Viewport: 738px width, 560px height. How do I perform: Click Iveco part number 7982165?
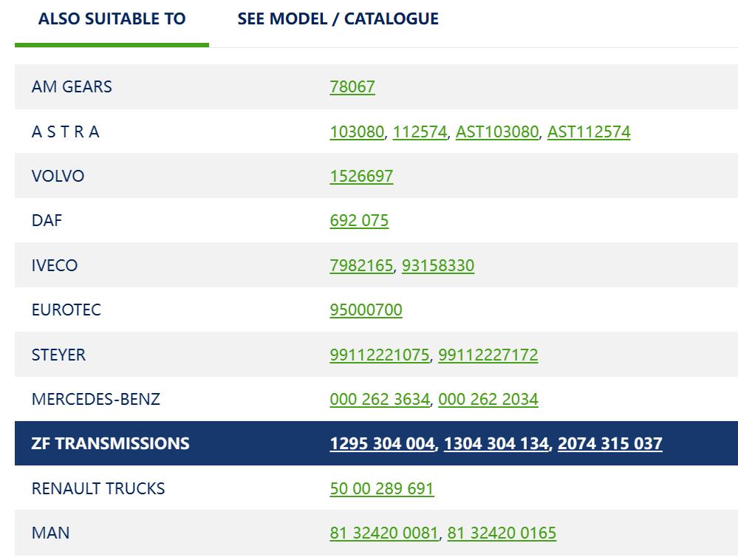(361, 266)
